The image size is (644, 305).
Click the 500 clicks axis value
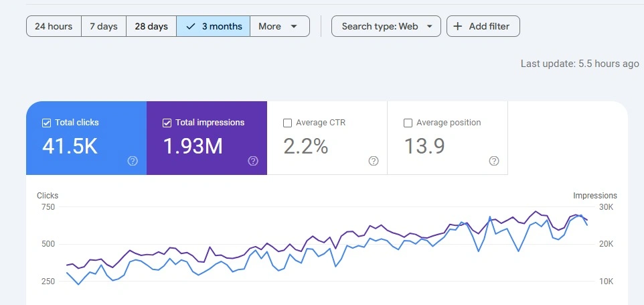(x=48, y=244)
